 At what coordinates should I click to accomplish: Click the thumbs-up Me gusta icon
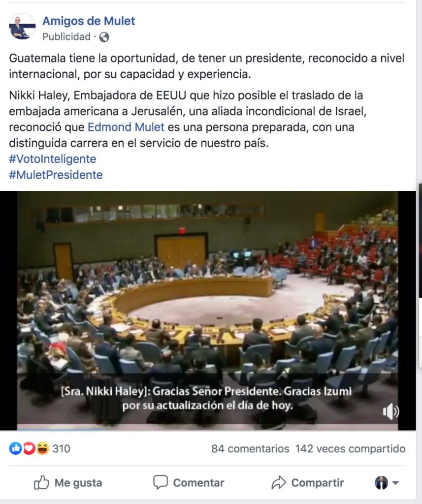(41, 482)
